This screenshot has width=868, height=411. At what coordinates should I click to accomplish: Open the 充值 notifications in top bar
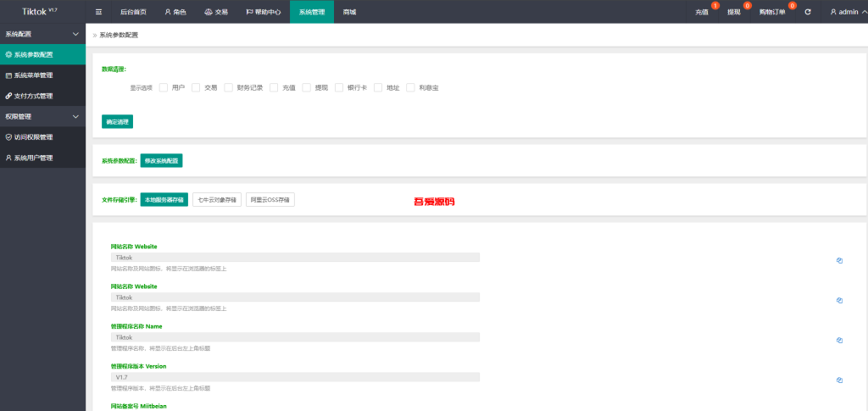tap(703, 12)
